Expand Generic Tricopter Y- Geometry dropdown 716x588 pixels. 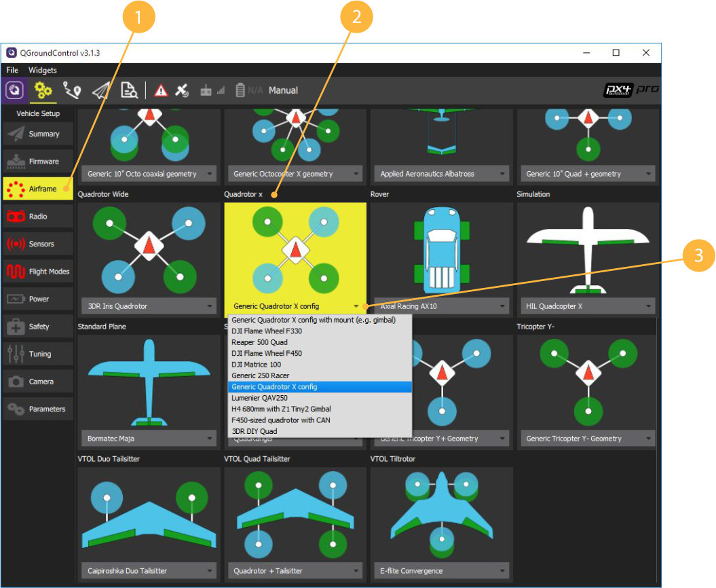coord(588,439)
